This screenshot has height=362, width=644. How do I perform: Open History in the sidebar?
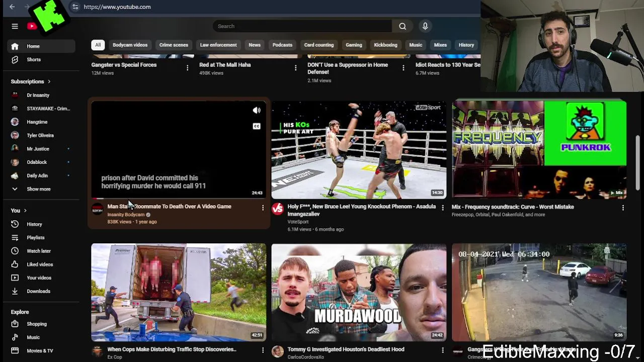(41, 224)
